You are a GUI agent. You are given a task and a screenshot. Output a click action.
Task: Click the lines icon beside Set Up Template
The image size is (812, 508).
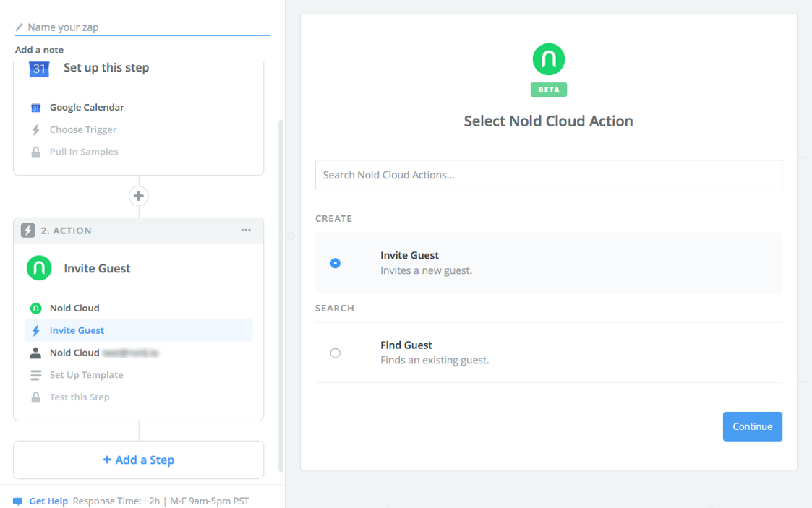[x=35, y=375]
